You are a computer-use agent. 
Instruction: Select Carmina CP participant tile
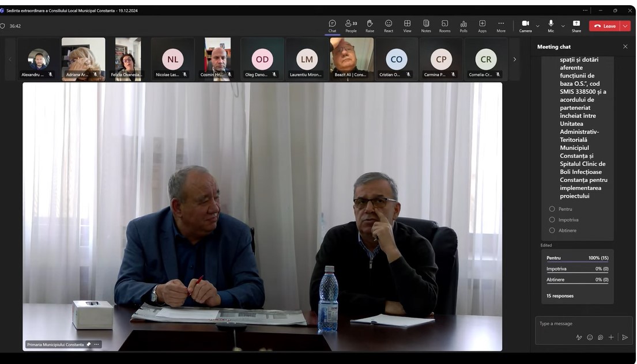[x=441, y=59]
